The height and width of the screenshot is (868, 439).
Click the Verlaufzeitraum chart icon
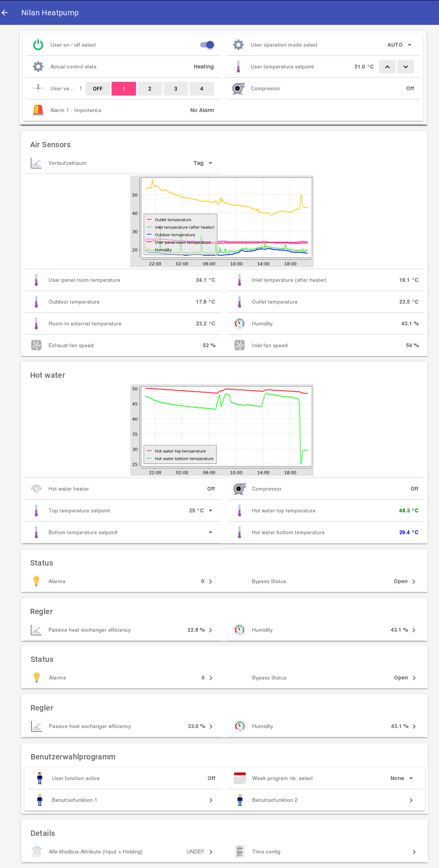[x=36, y=163]
